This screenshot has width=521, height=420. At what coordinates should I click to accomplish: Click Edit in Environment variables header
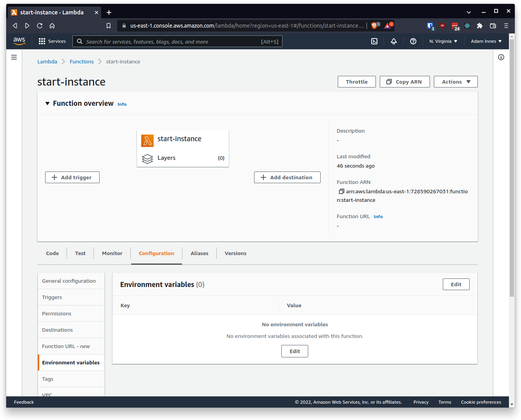(x=456, y=284)
